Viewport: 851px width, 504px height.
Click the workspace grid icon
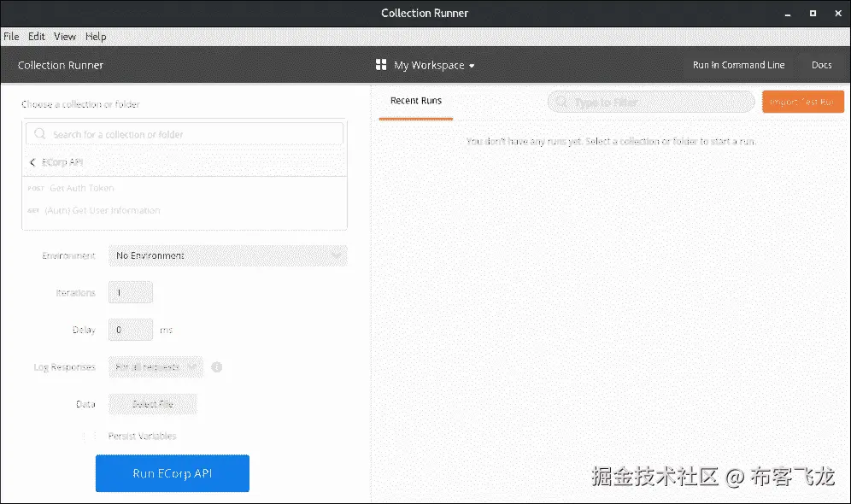381,65
